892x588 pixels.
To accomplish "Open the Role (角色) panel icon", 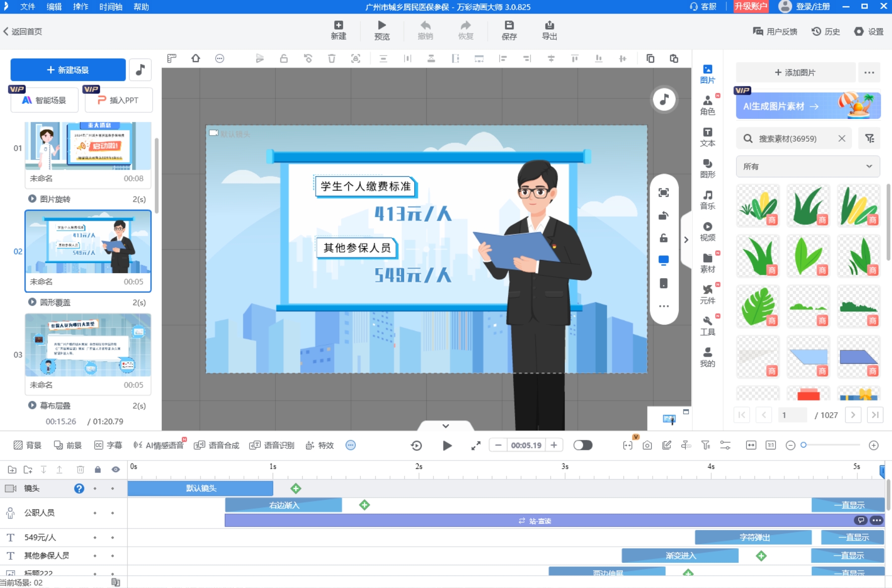I will 707,105.
